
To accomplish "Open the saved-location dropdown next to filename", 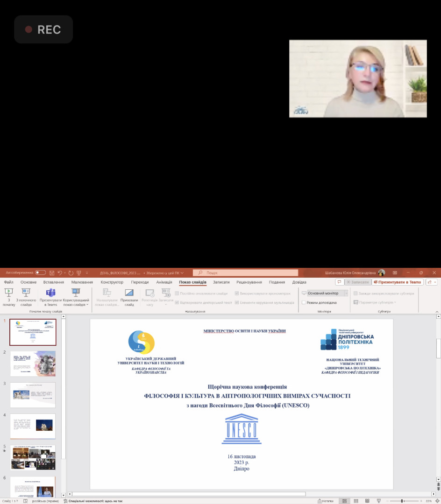I will point(182,273).
